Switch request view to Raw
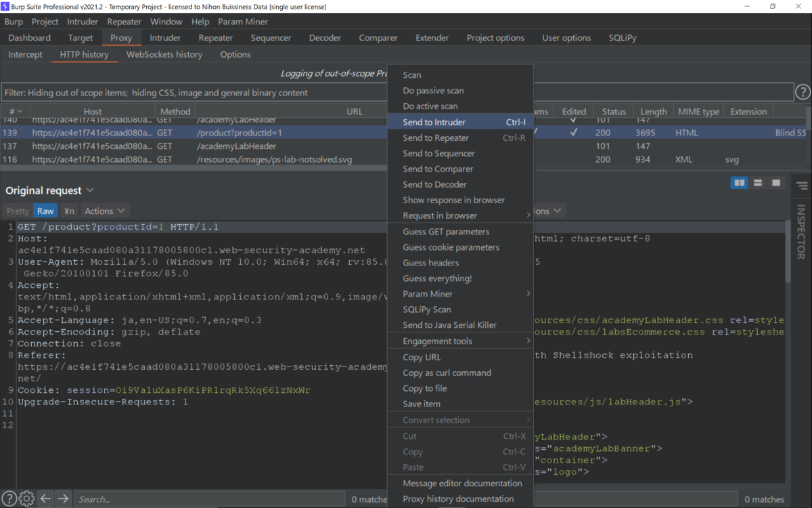The width and height of the screenshot is (812, 508). click(x=45, y=211)
